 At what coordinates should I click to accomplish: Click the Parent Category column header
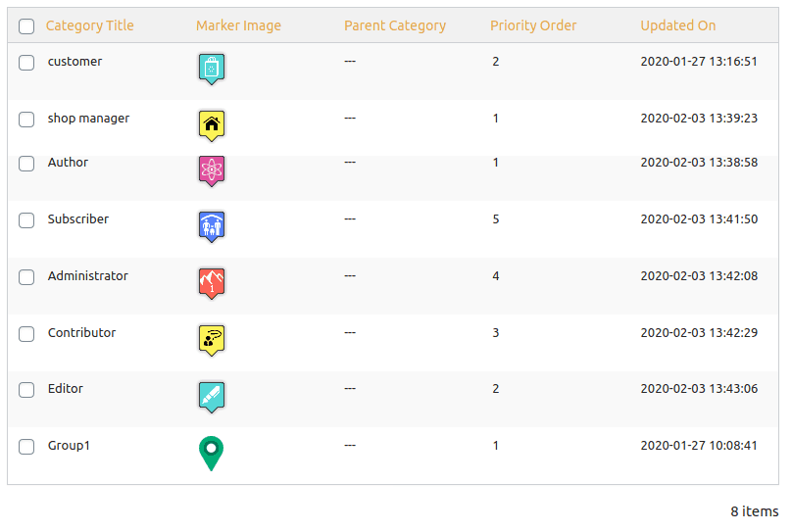tap(395, 25)
